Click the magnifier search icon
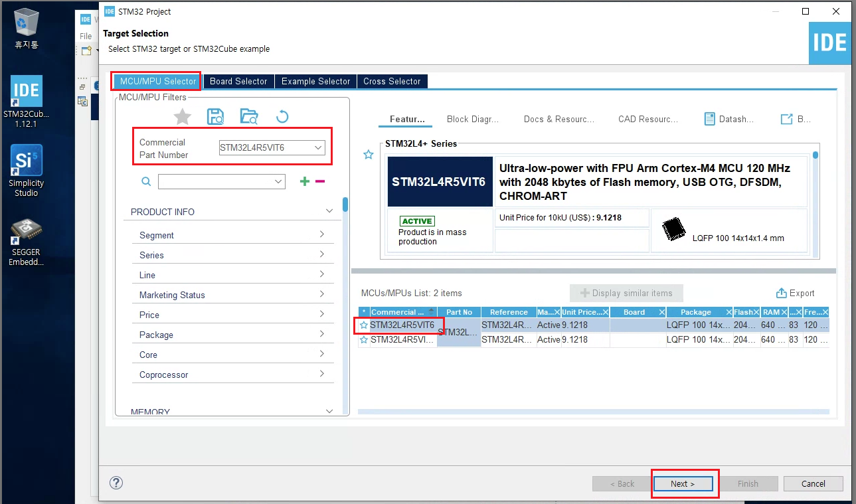 click(x=146, y=181)
